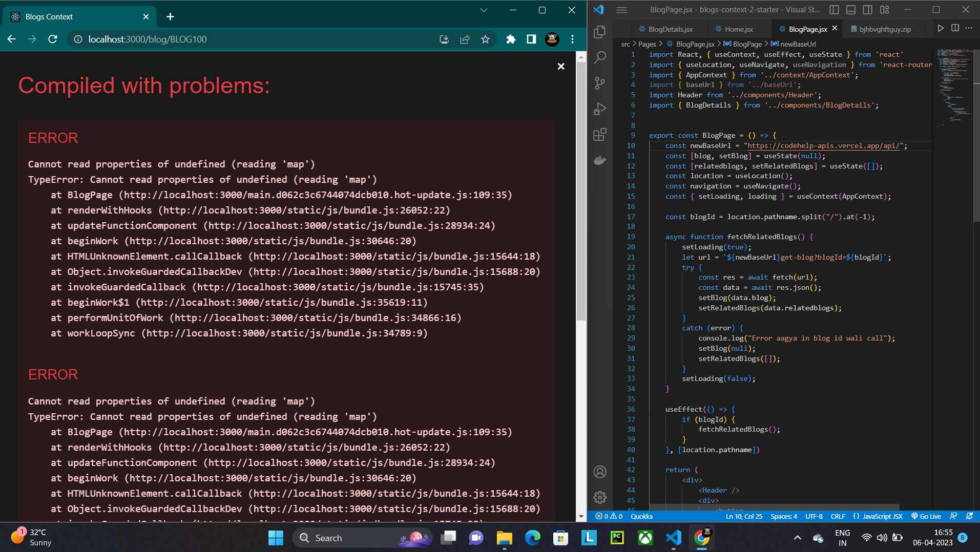Switch to the BlogDetails.jsx tab
This screenshot has height=552, width=980.
670,29
